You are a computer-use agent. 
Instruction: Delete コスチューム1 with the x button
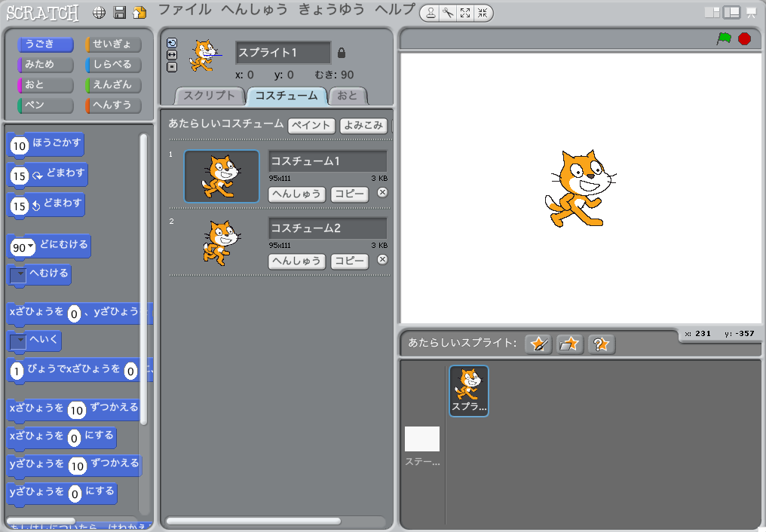382,192
